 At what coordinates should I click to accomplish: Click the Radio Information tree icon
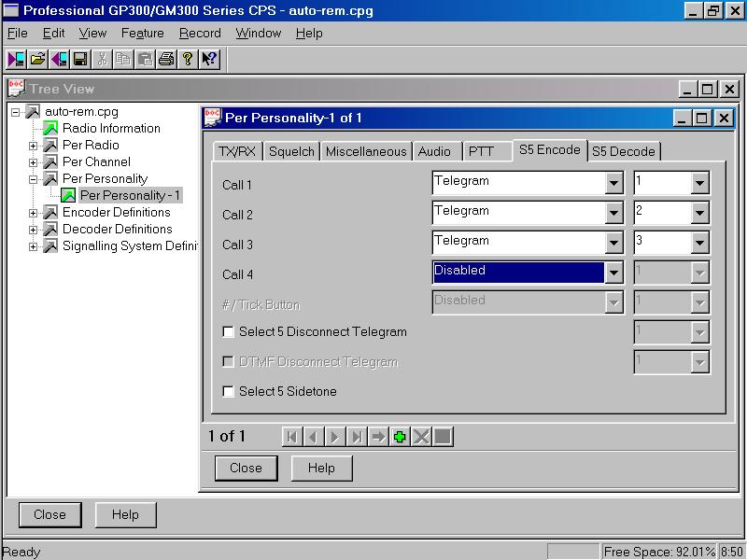point(50,128)
